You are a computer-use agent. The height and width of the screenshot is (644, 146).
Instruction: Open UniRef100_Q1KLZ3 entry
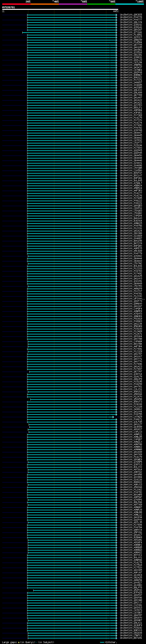(131, 60)
